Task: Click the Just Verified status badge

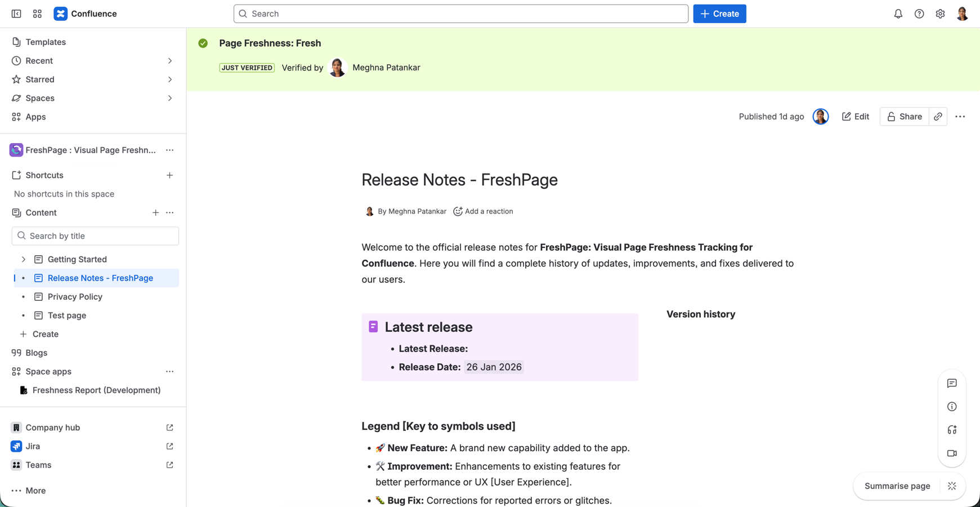Action: coord(247,68)
